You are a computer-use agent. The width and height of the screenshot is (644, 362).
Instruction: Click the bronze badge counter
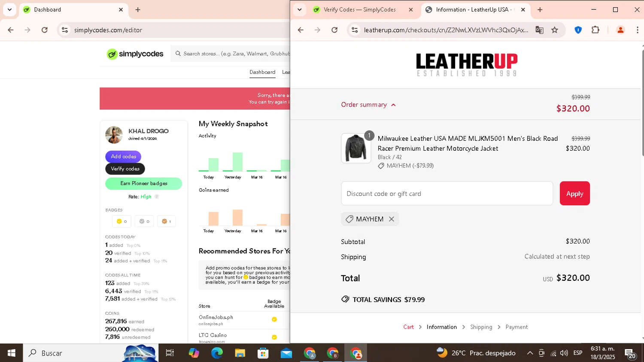[x=166, y=222]
